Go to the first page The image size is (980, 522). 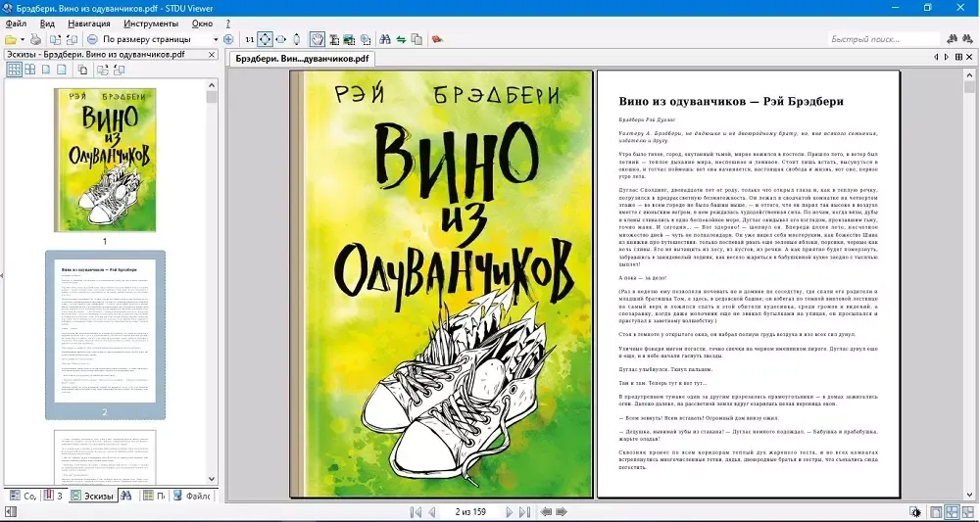click(x=416, y=512)
